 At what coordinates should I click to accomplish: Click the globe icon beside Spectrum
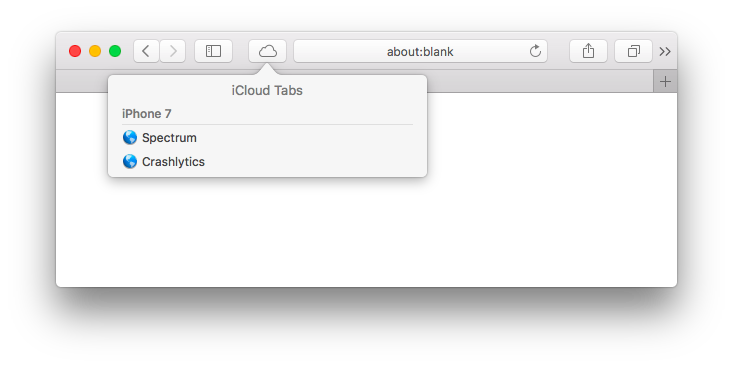[x=130, y=137]
